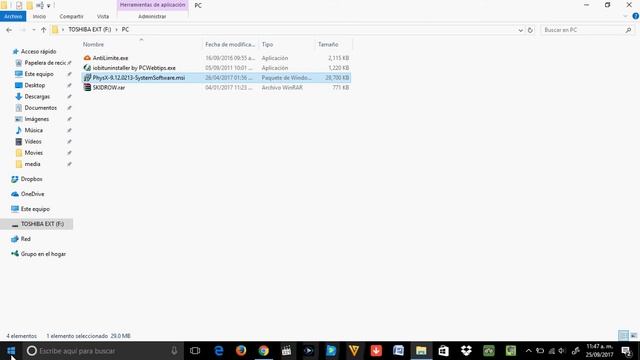Click the SKIDROW.rar WinRAR icon
640x360 pixels.
coord(87,87)
